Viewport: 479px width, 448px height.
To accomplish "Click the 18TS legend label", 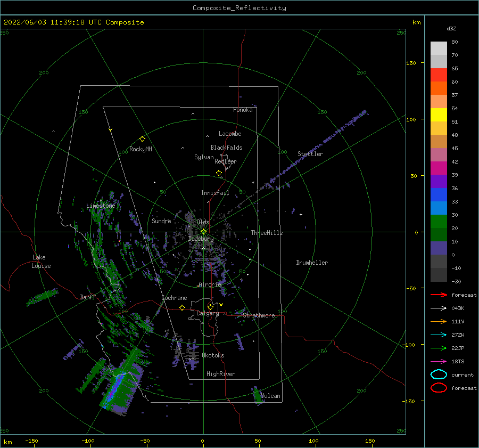I will 458,362.
